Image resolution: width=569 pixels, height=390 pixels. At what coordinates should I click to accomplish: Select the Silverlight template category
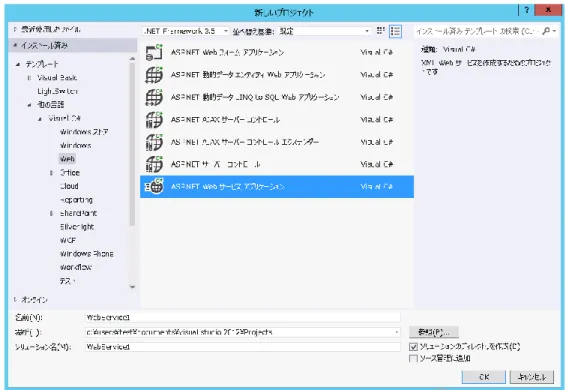coord(77,227)
